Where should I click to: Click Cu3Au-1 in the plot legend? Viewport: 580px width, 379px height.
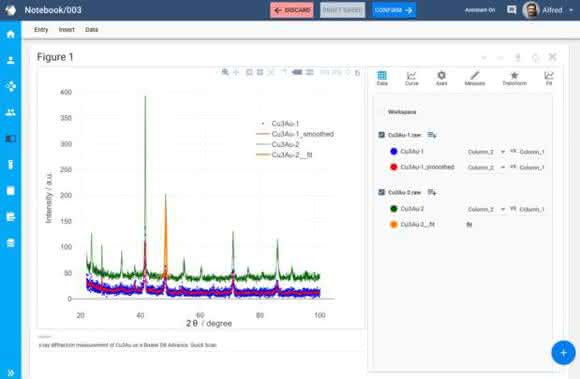coord(285,123)
